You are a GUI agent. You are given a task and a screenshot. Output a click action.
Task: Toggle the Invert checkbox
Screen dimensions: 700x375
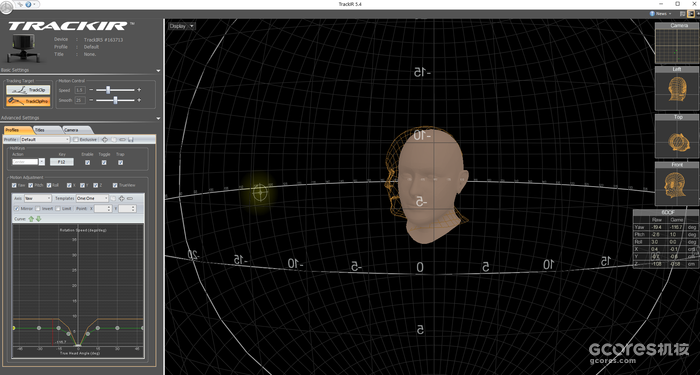(38, 208)
